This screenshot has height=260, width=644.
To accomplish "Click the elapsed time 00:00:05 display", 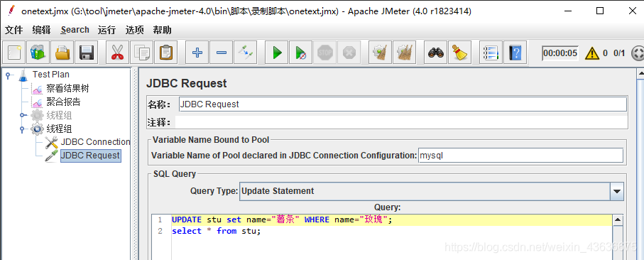I will (x=560, y=53).
